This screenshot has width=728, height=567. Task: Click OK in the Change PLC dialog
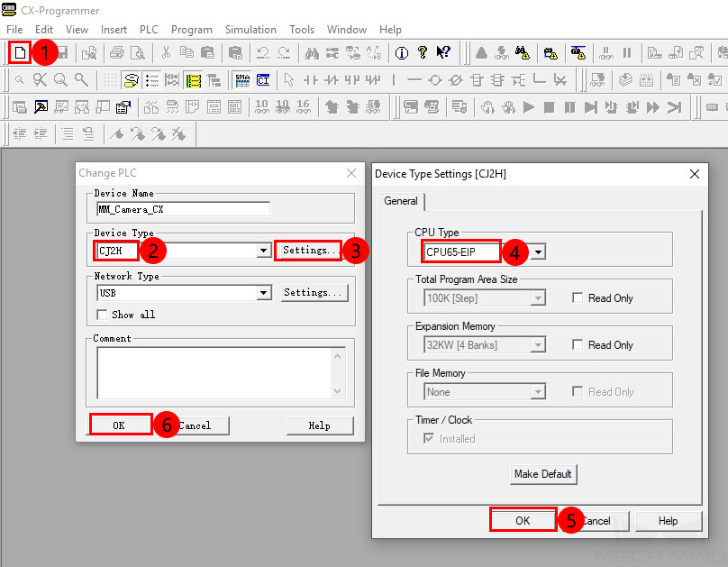pos(121,425)
